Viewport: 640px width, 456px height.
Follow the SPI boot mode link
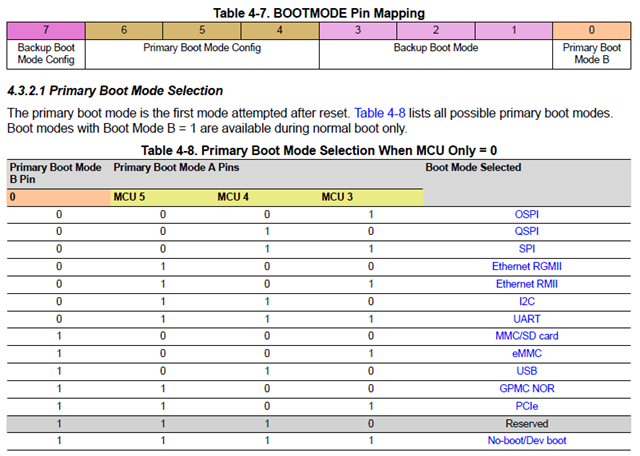(524, 249)
